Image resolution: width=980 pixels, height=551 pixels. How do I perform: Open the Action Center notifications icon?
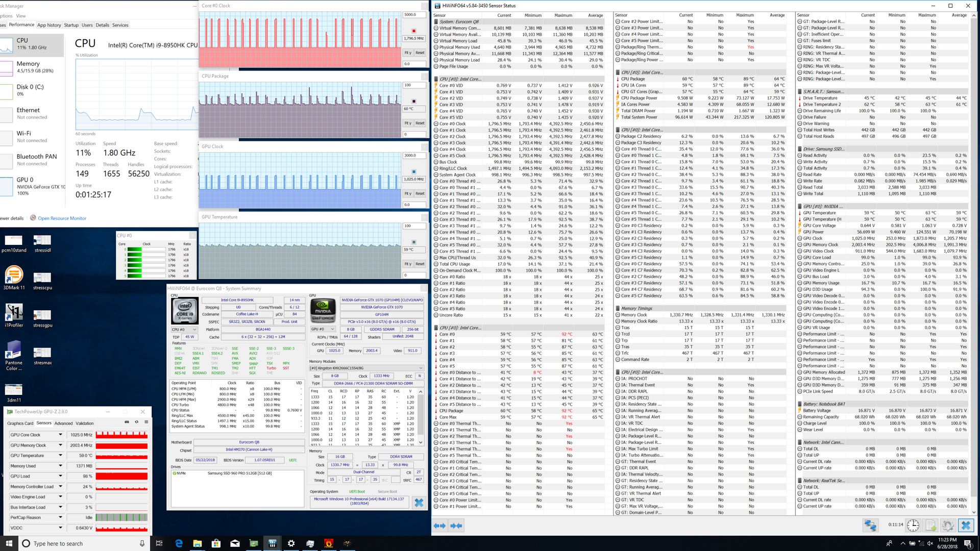point(968,543)
